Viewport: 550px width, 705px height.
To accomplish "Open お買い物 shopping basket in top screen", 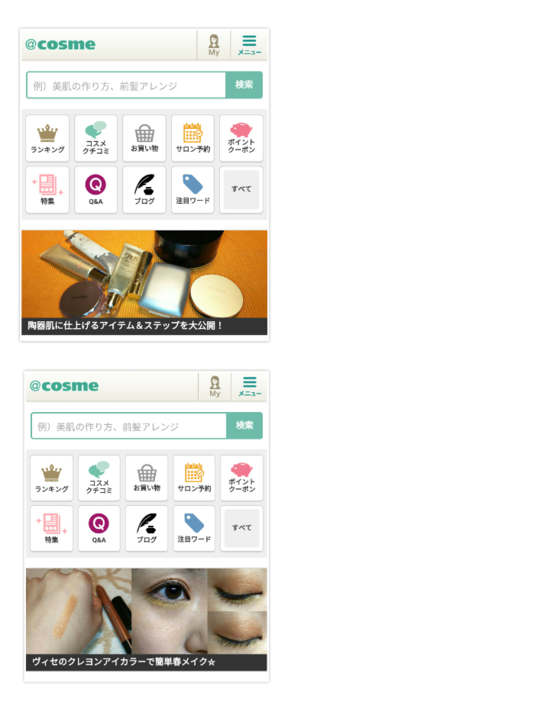I will [x=144, y=138].
